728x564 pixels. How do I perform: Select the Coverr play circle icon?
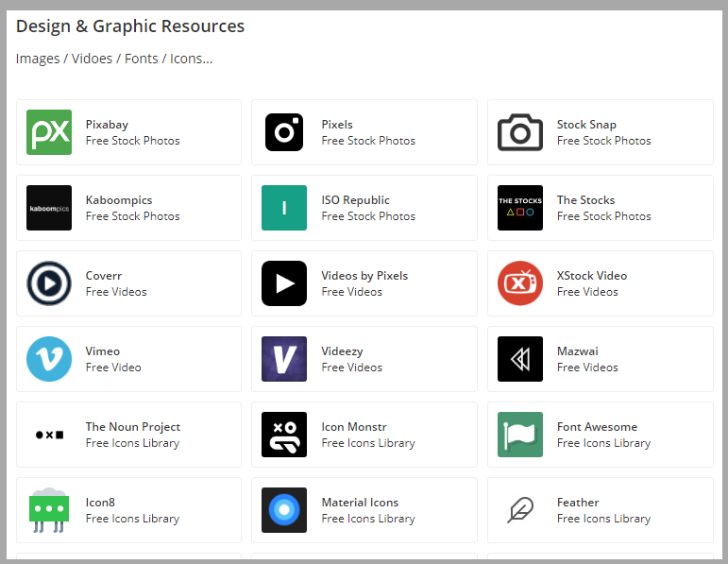[49, 283]
